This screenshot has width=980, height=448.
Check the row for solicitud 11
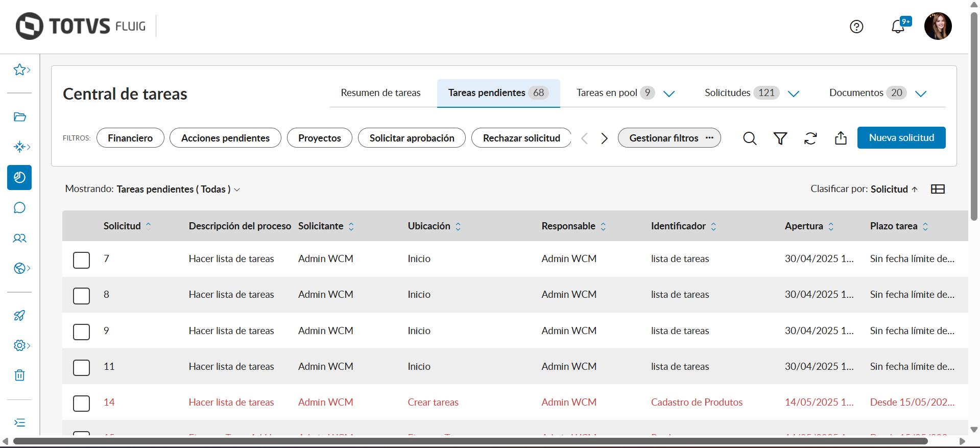(x=81, y=368)
